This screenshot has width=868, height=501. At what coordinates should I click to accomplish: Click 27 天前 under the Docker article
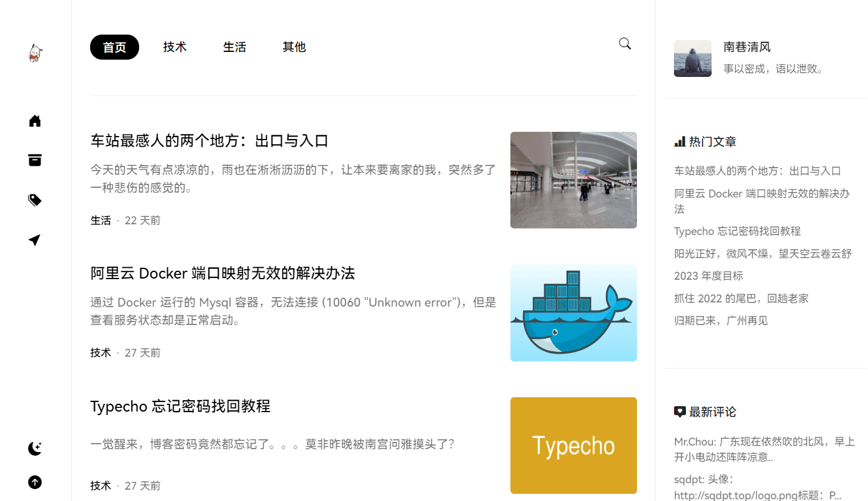143,352
